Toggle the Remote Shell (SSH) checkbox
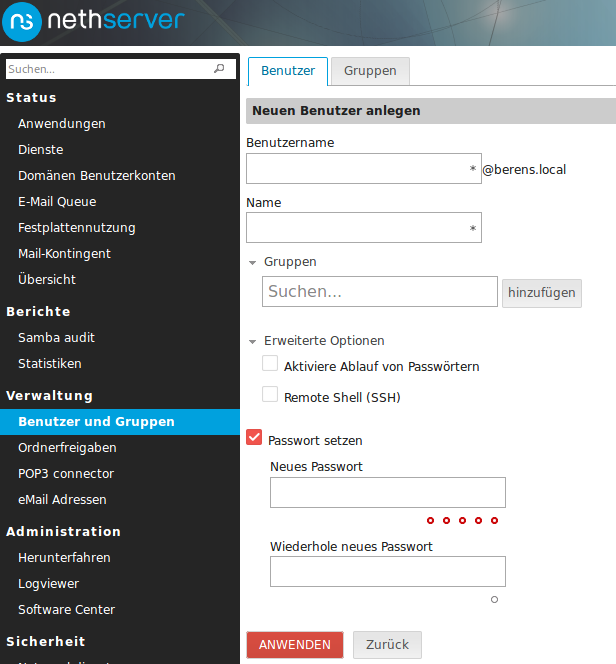The height and width of the screenshot is (664, 616). [x=270, y=395]
